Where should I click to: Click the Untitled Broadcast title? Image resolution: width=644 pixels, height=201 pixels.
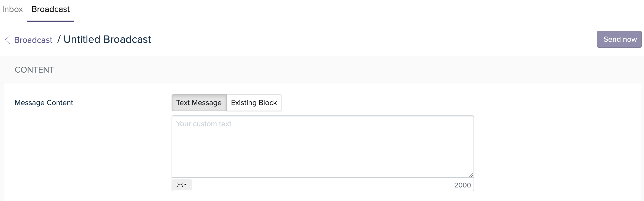pos(107,40)
